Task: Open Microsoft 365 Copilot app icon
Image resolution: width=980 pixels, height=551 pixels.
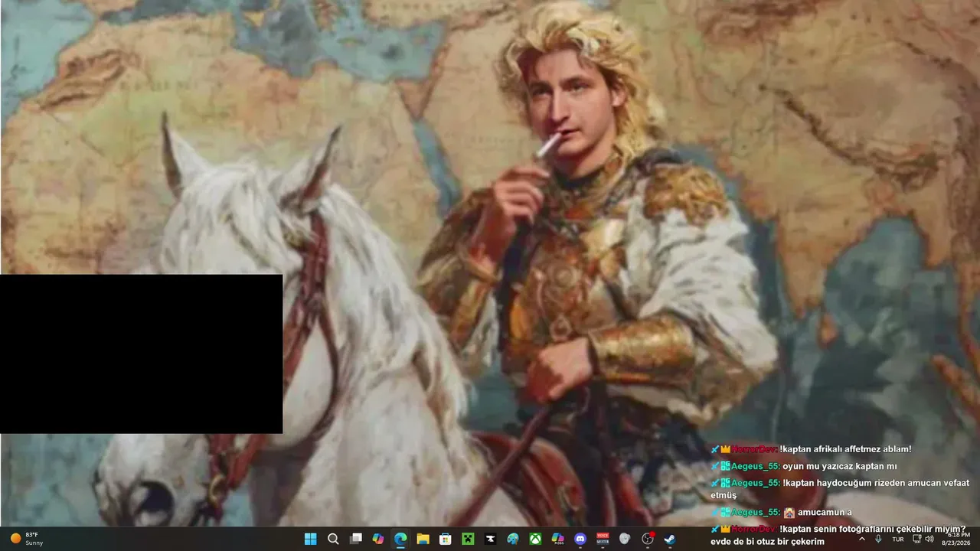Action: click(558, 539)
